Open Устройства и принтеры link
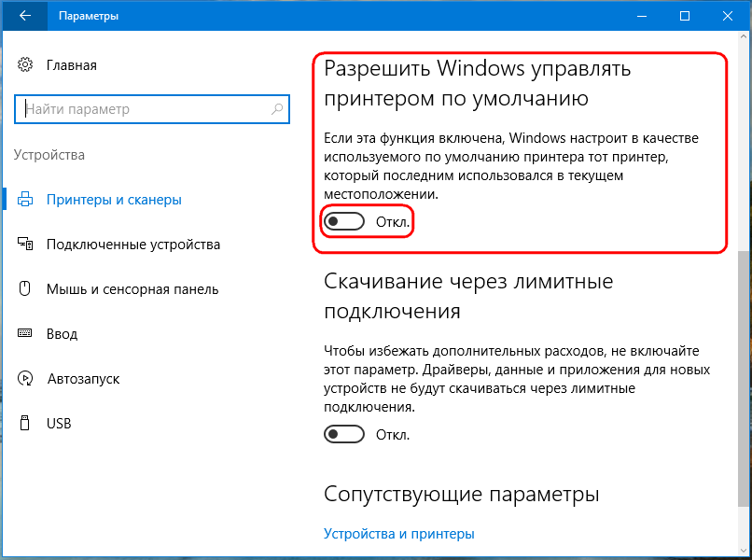The image size is (752, 560). coord(399,534)
